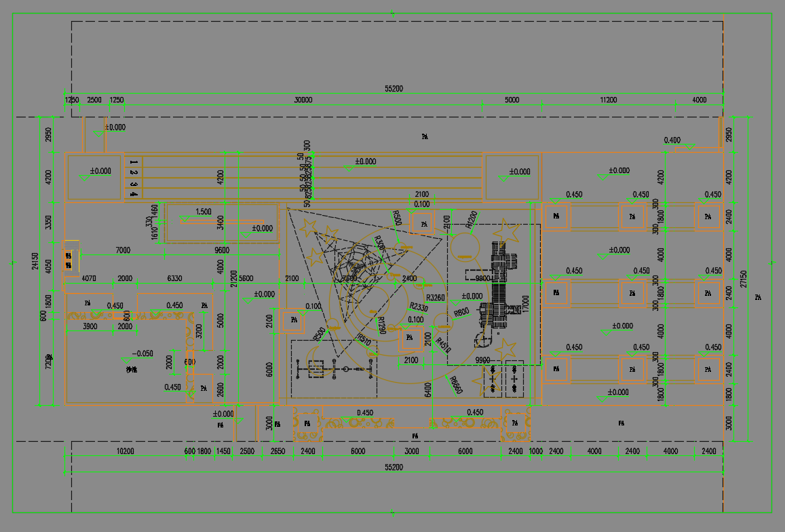
Task: Click the 24150 vertical dimension text
Action: tap(35, 261)
